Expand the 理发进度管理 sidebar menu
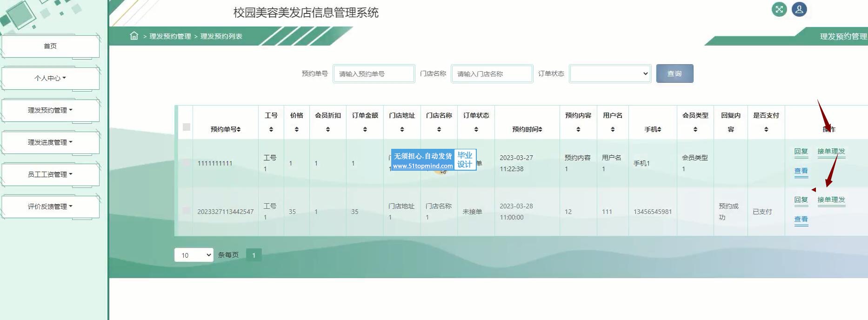 coord(50,142)
